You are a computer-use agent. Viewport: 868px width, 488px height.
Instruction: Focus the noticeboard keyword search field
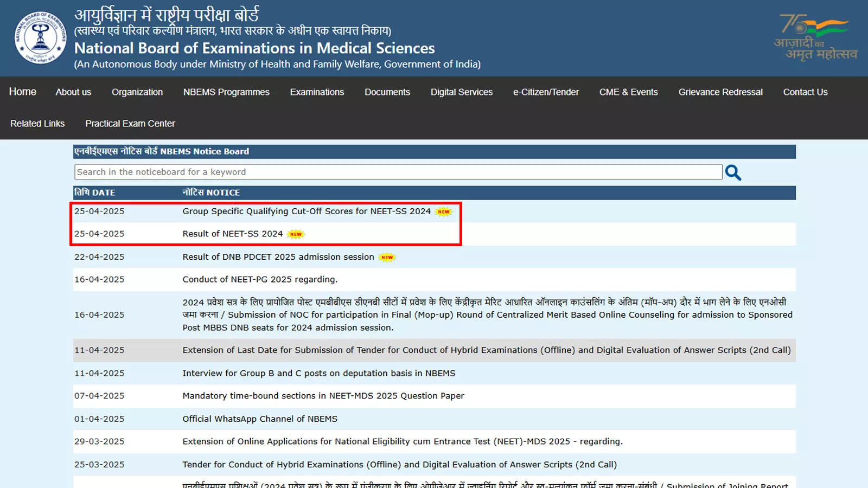(398, 172)
